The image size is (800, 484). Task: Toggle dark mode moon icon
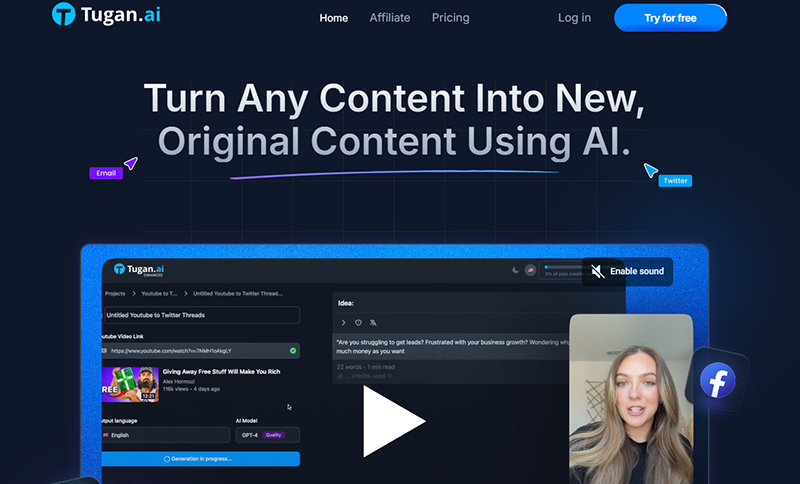click(x=515, y=270)
